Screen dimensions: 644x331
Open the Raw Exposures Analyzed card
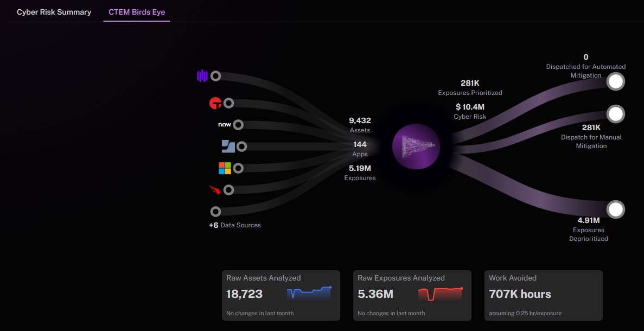coord(412,295)
